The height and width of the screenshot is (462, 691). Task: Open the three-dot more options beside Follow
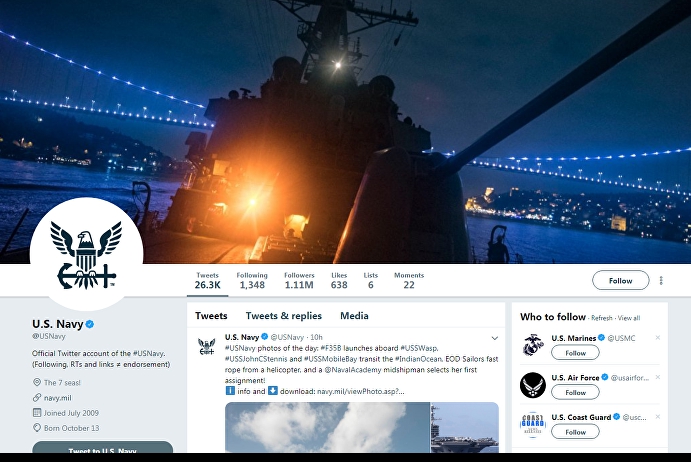click(x=661, y=280)
